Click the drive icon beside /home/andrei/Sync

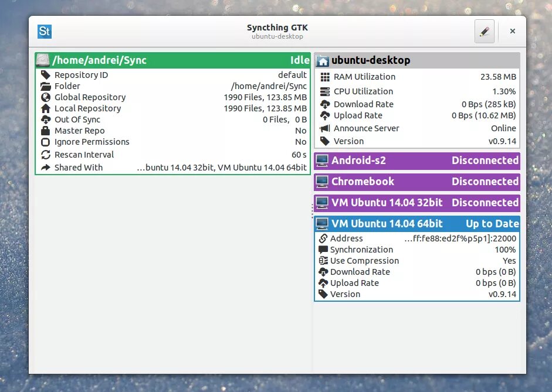tap(43, 60)
